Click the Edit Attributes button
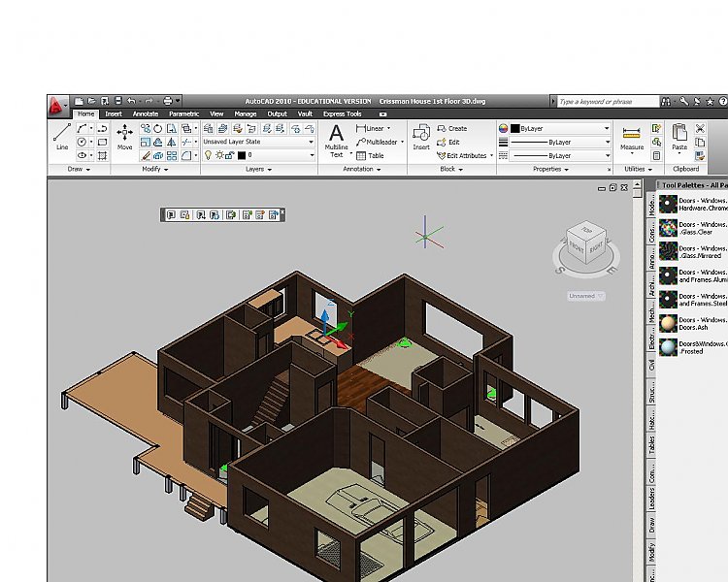728x582 pixels. coord(466,155)
